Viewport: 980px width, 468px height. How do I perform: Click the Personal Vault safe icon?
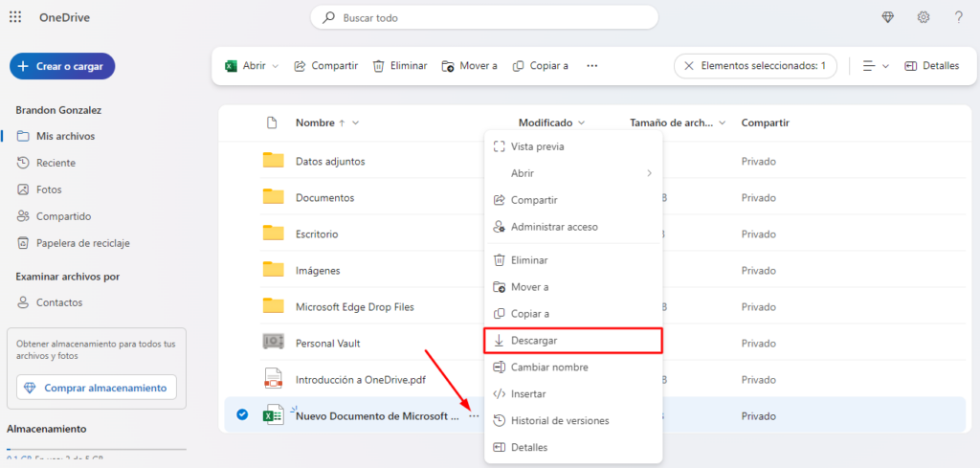pyautogui.click(x=273, y=343)
